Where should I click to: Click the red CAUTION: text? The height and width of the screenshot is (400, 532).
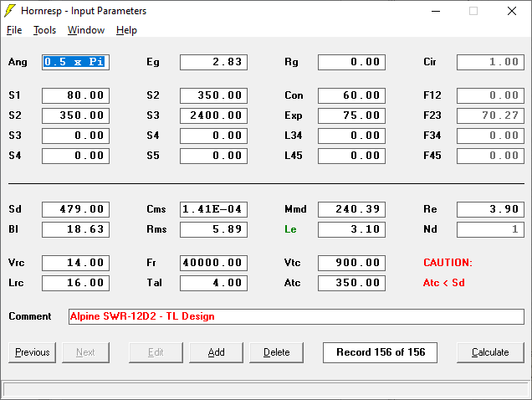point(448,263)
